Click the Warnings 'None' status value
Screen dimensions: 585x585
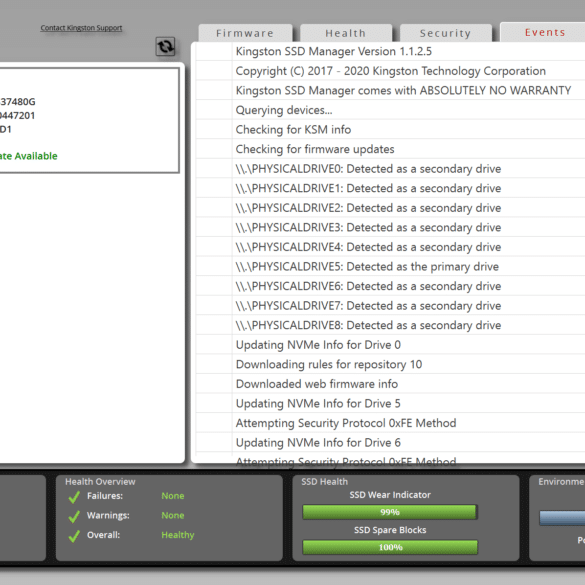[x=173, y=515]
